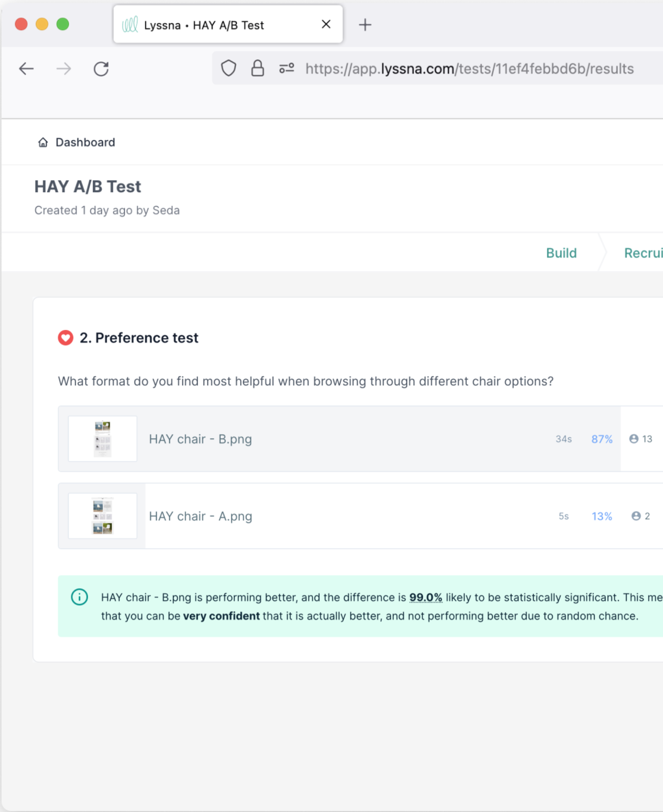This screenshot has height=812, width=663.
Task: Go back using the browser back arrow
Action: click(26, 69)
